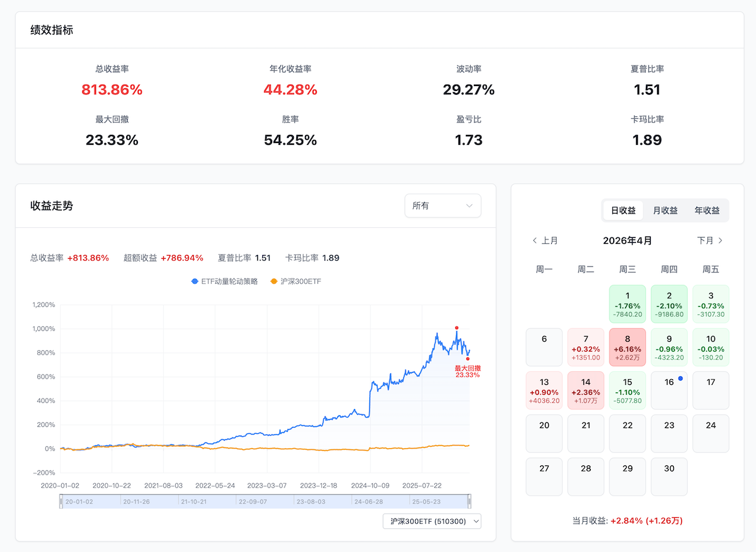
Task: Select April 1 cell showing -1.76%
Action: tap(627, 304)
